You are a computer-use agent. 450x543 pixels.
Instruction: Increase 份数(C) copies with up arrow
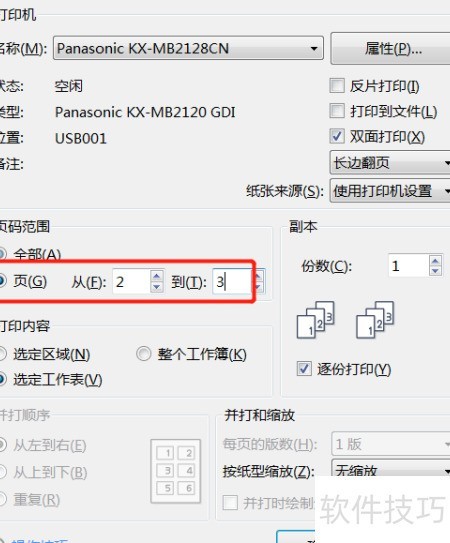(435, 260)
